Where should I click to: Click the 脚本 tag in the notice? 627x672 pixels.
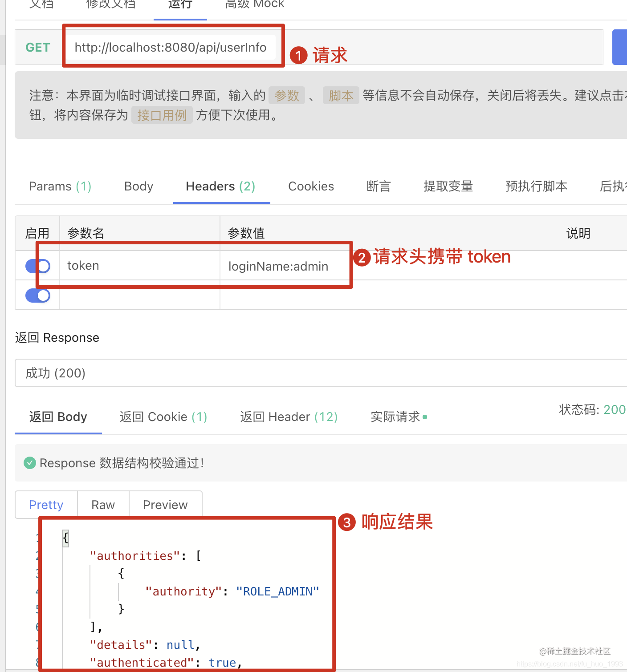(341, 95)
